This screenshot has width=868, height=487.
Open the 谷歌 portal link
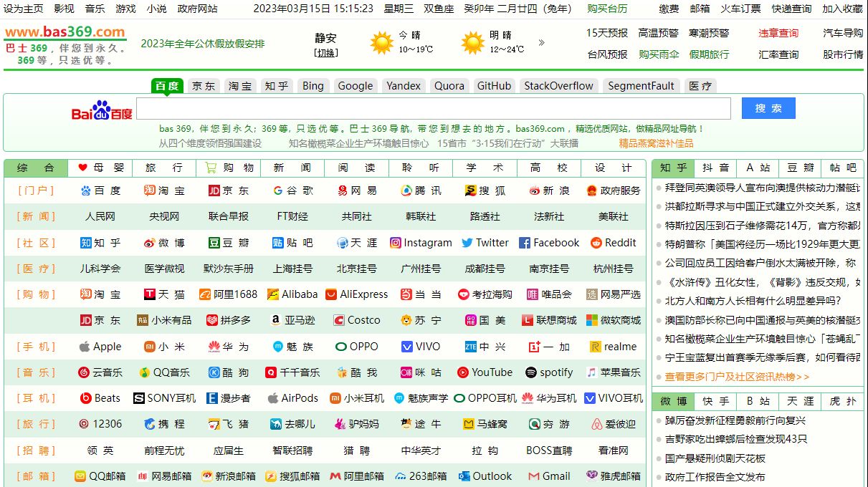[292, 191]
